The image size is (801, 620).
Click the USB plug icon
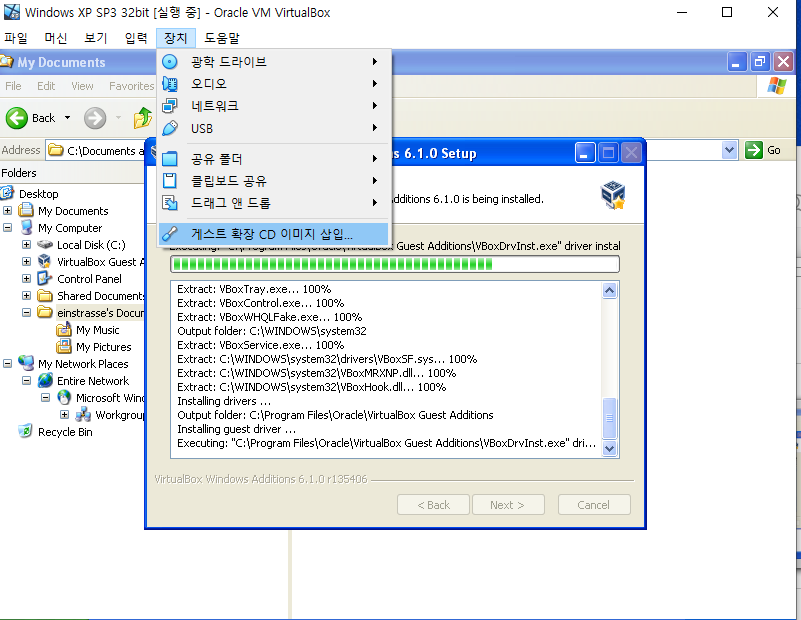click(x=170, y=128)
